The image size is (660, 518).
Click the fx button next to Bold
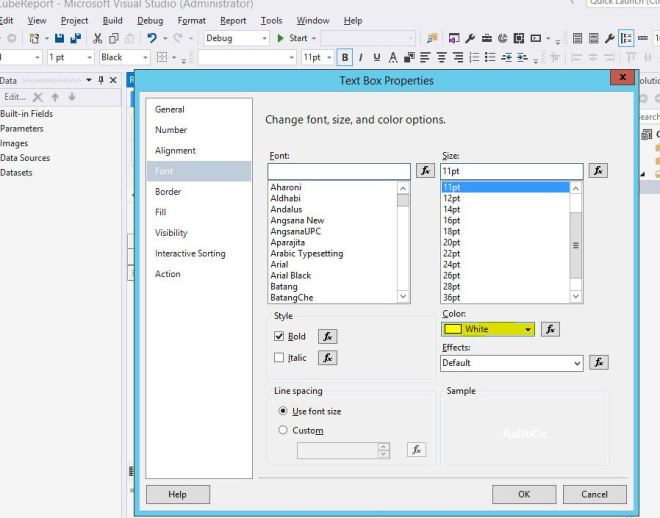(327, 337)
